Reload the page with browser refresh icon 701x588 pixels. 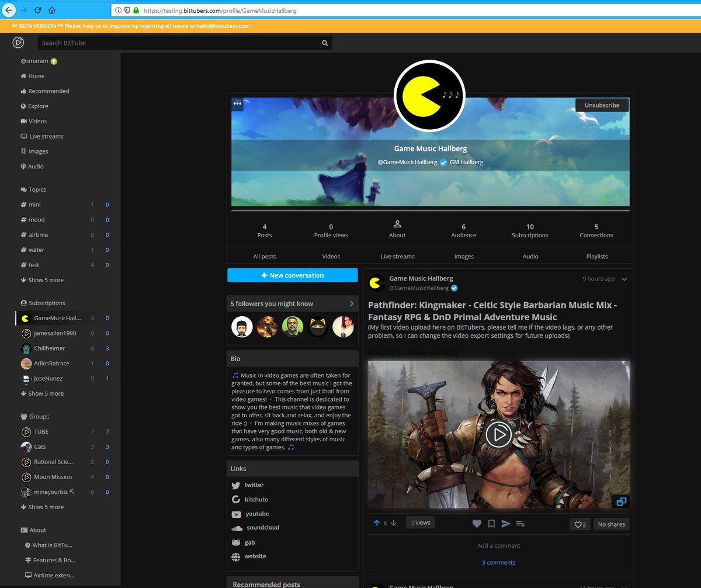[x=37, y=11]
